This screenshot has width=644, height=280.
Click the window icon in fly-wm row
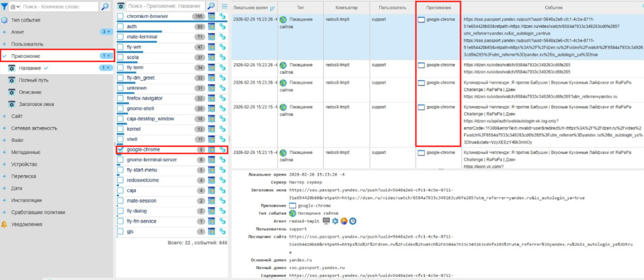[211, 47]
